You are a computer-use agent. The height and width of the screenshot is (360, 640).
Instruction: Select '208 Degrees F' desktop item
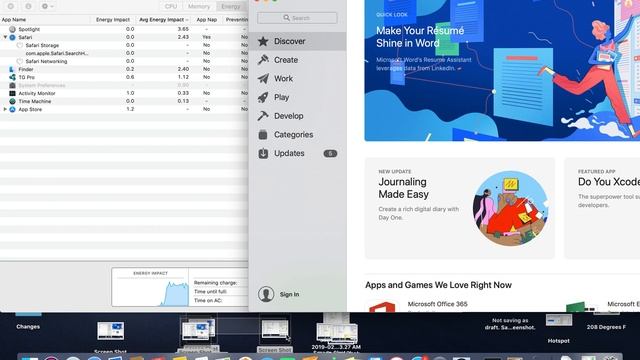click(x=606, y=327)
